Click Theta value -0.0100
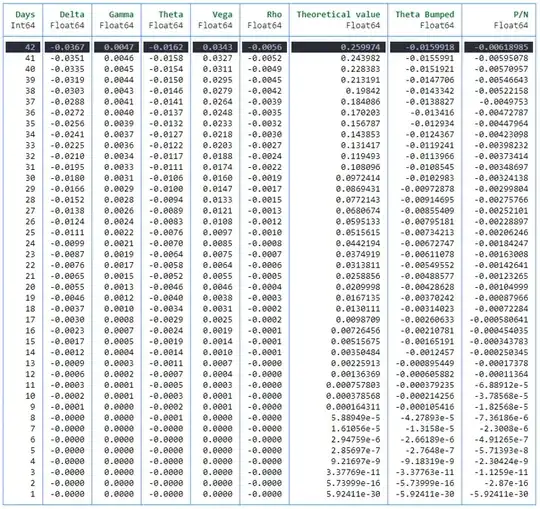This screenshot has width=540, height=509. 166,189
